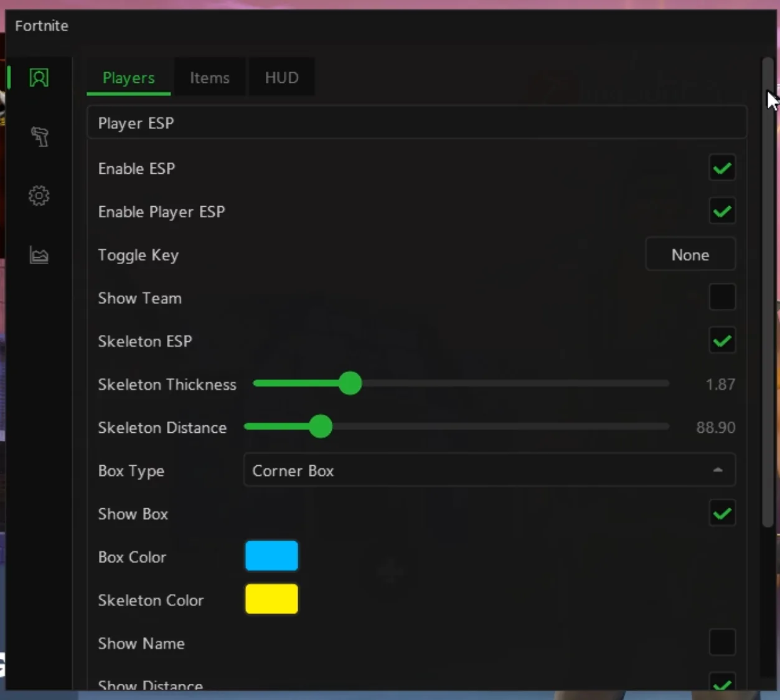Open the gear settings sidebar section
The width and height of the screenshot is (780, 700).
tap(39, 196)
